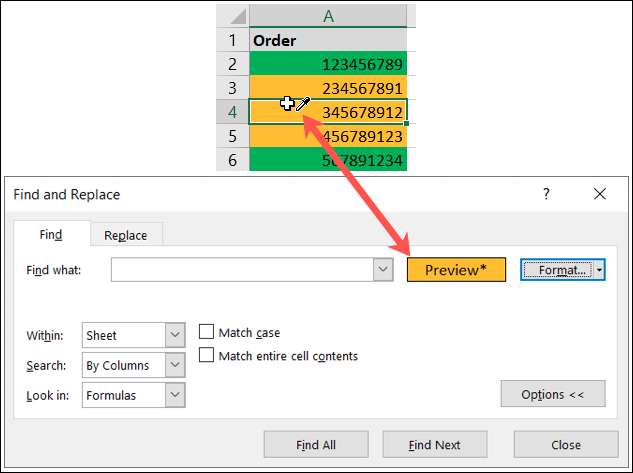Tick Match entire cell contents checkbox

207,355
